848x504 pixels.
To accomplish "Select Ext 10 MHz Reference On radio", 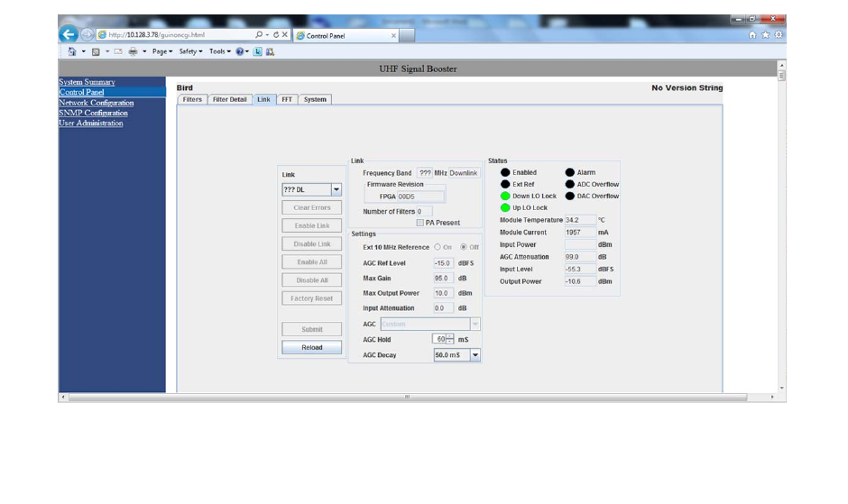I will click(x=437, y=247).
